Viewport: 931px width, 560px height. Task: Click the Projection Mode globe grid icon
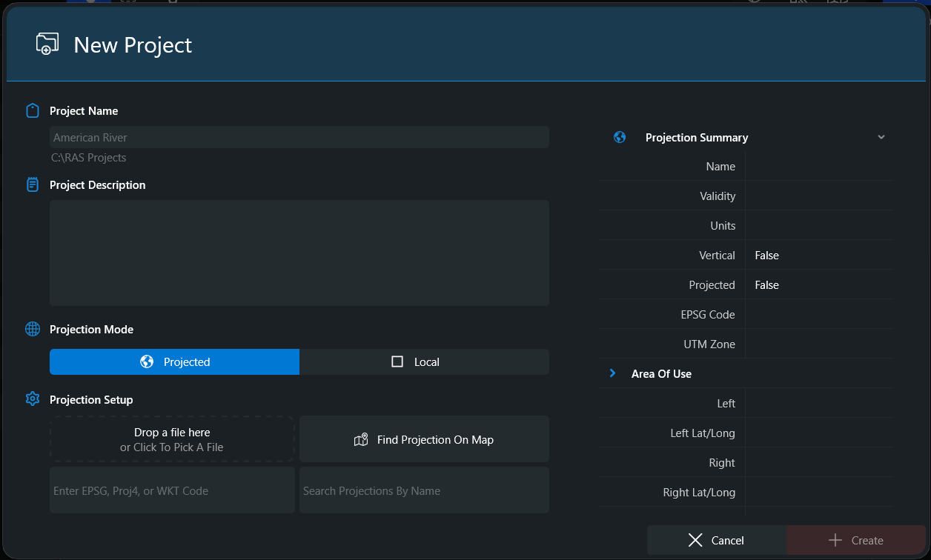[32, 330]
